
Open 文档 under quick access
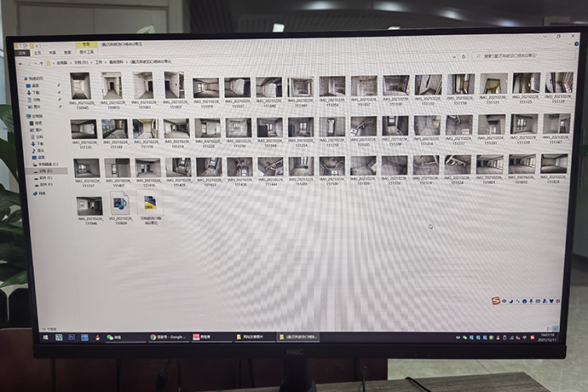[34, 100]
